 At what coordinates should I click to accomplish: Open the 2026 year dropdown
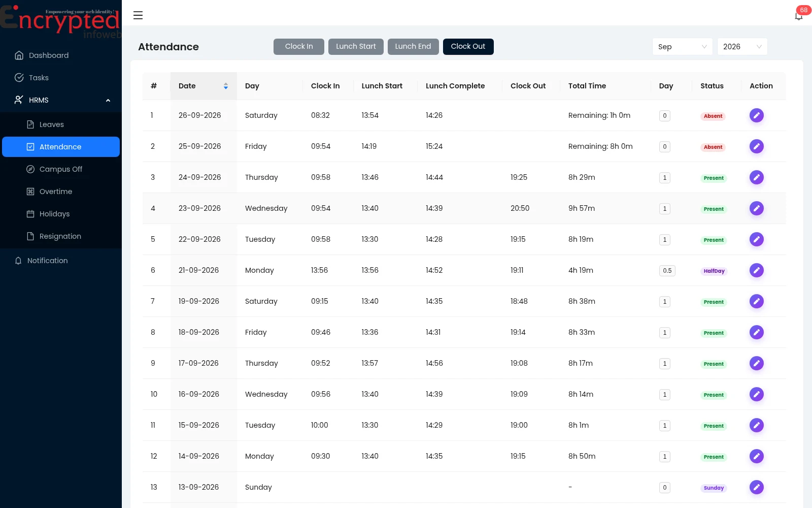(x=742, y=47)
